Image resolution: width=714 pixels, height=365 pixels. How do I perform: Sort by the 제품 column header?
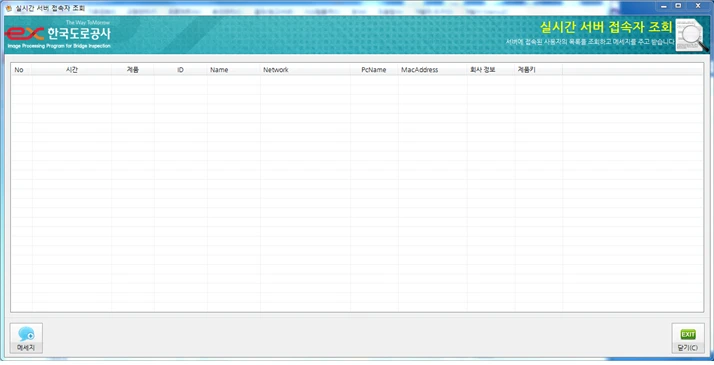tap(133, 70)
